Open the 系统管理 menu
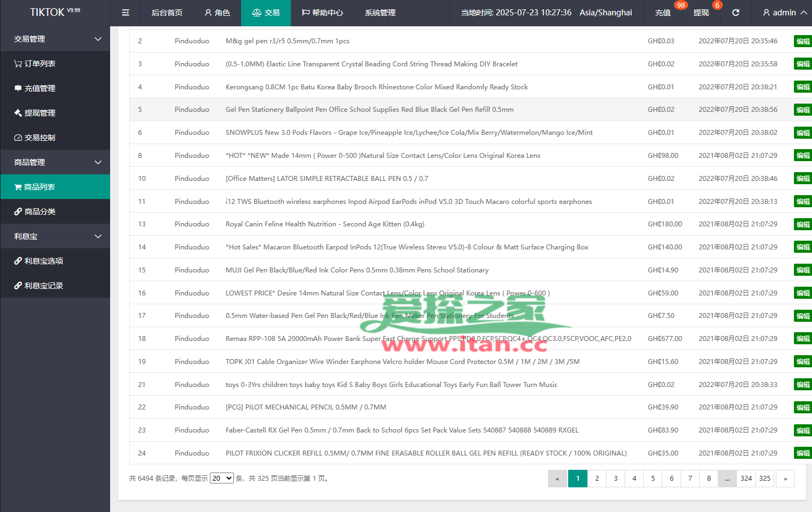Viewport: 812px width, 512px height. tap(380, 13)
